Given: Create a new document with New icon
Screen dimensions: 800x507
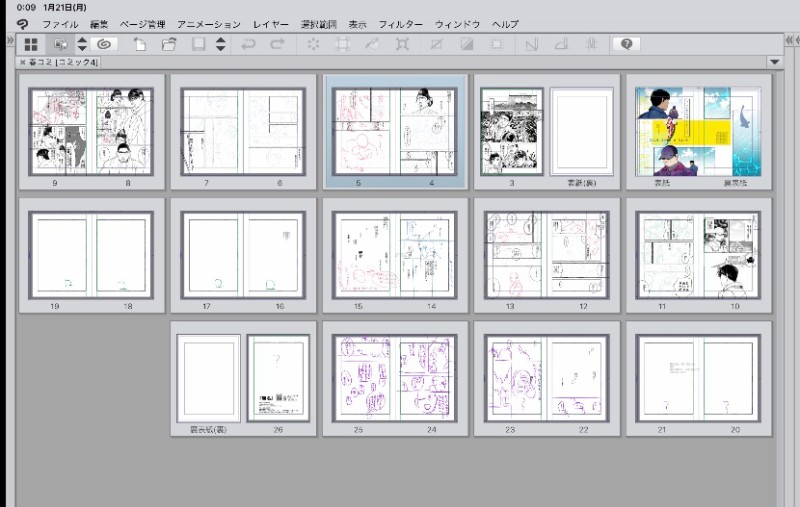Looking at the screenshot, I should 140,44.
